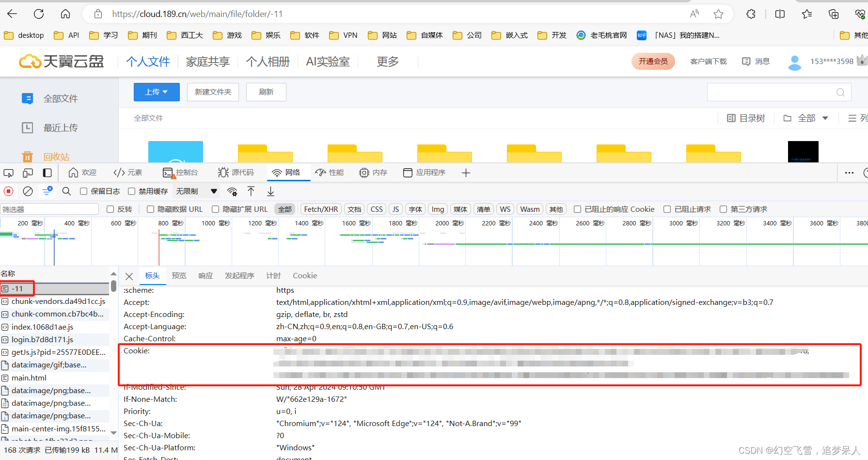Close the request details panel with the X
The width and height of the screenshot is (868, 460).
click(128, 276)
